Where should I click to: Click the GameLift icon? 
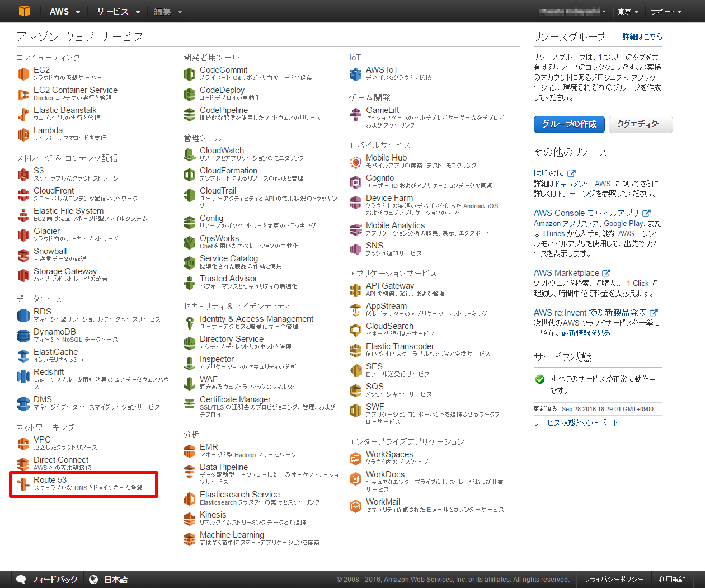[356, 114]
